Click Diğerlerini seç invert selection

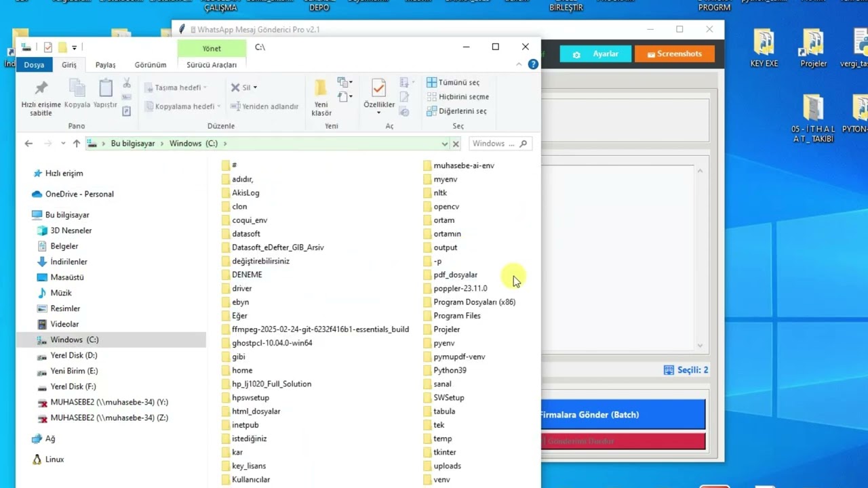pos(456,111)
